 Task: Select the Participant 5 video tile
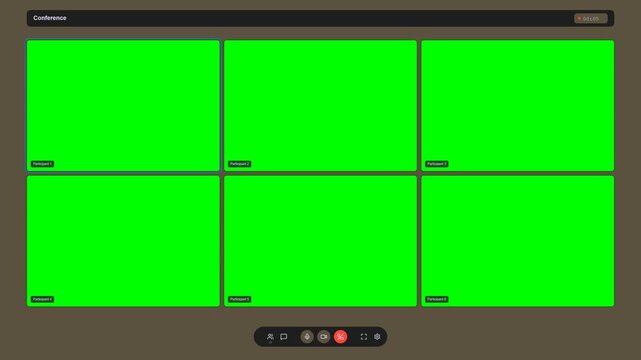click(320, 241)
